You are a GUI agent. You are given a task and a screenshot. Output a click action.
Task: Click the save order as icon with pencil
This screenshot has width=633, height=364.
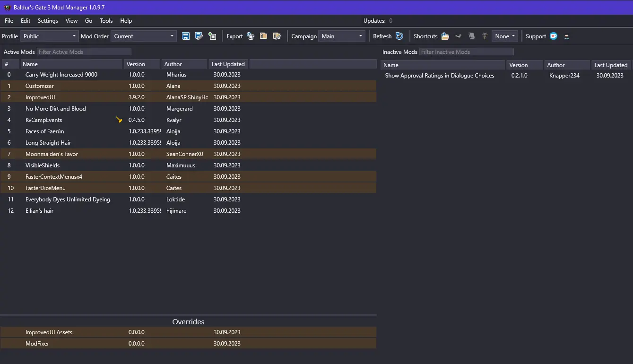click(199, 36)
